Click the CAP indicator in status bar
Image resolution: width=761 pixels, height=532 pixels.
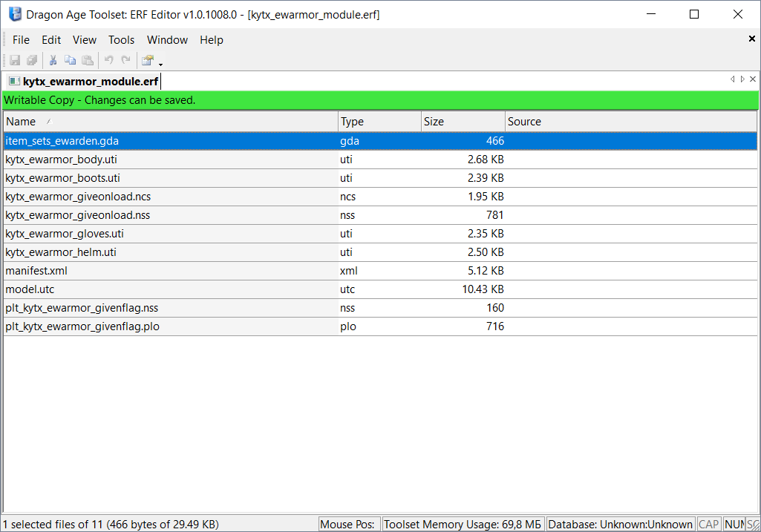pos(708,525)
